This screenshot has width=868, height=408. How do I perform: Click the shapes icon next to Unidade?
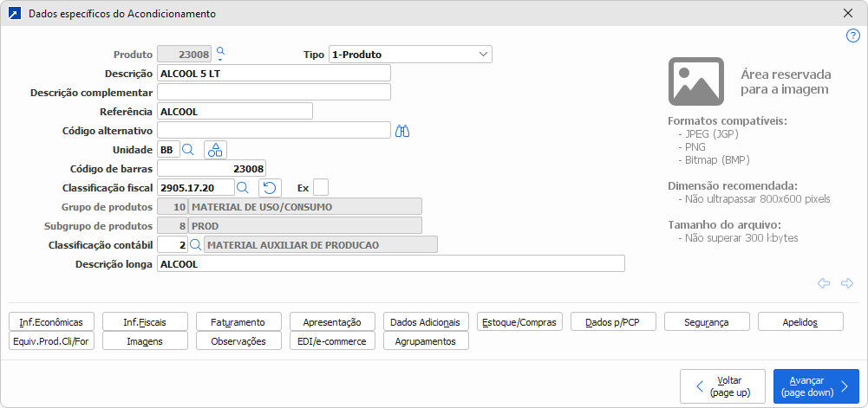[x=216, y=150]
